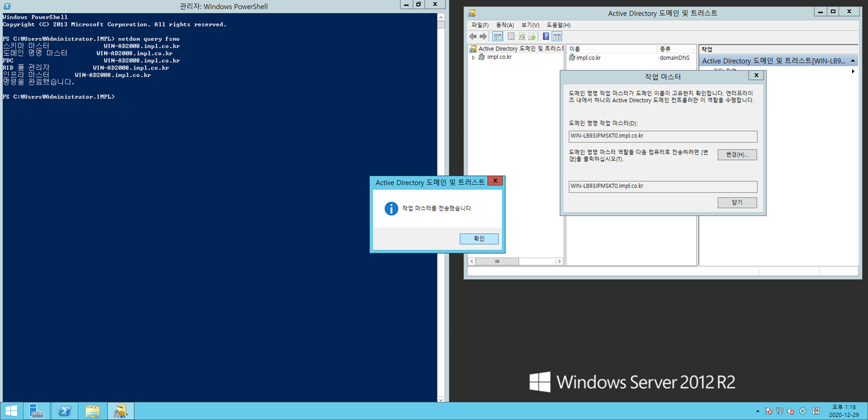868x420 pixels.
Task: Click 확인 in the transfer message dialog
Action: tap(479, 239)
